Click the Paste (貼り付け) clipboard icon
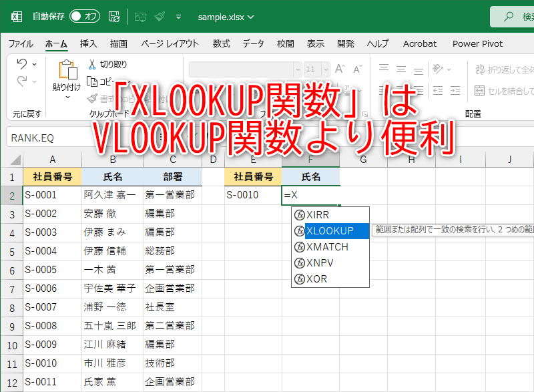This screenshot has height=392, width=534. [x=68, y=70]
